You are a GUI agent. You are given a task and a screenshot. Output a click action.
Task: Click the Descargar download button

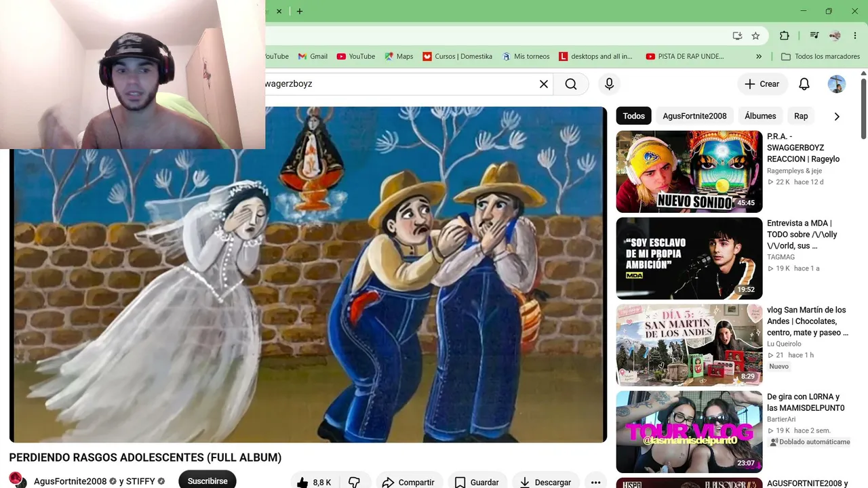click(x=545, y=483)
